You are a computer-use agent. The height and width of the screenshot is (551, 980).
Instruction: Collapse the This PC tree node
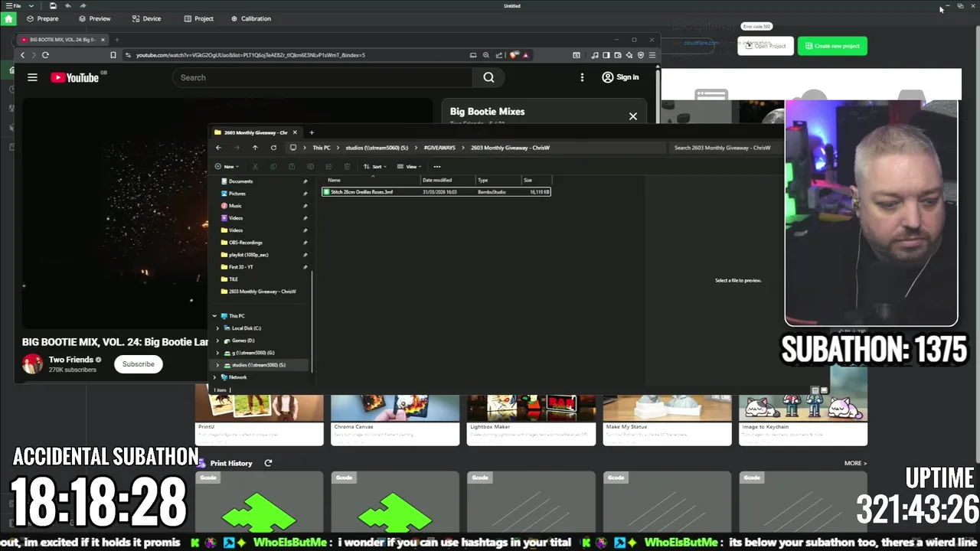click(214, 316)
